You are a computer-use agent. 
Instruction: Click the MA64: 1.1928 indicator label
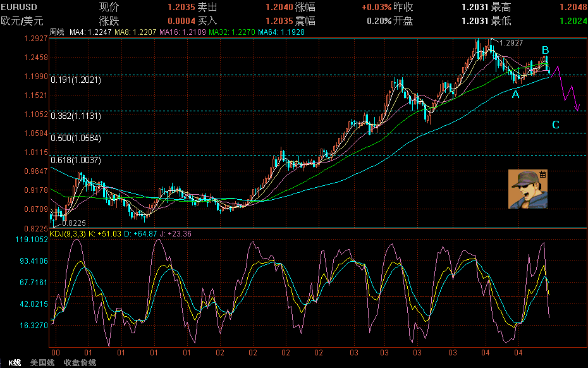pyautogui.click(x=281, y=32)
